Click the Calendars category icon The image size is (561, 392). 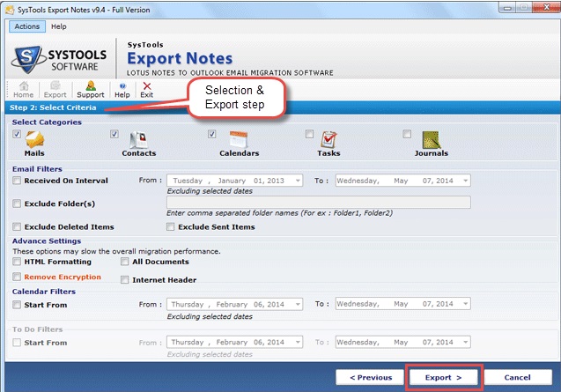[239, 139]
